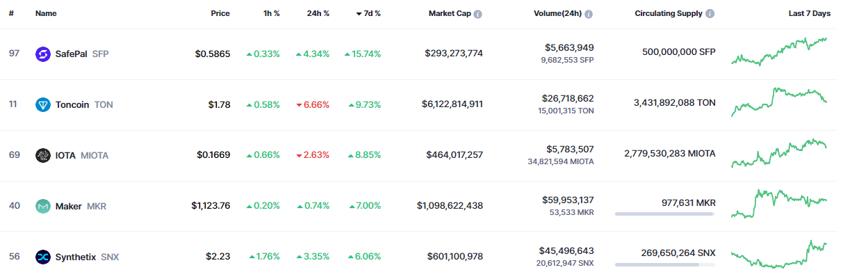Screen dimensions: 868x279
Task: Open the Volume(24h) info icon
Action: click(589, 14)
